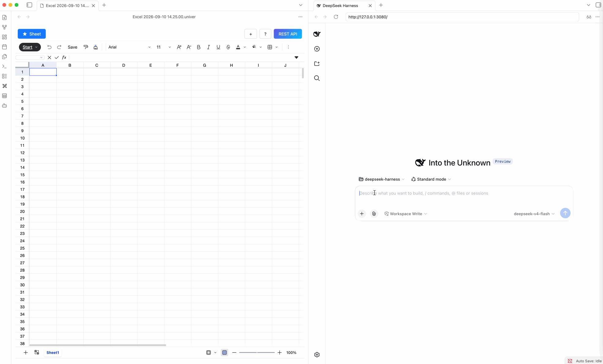Click the attach file paperclip icon
603x364 pixels.
pos(374,214)
